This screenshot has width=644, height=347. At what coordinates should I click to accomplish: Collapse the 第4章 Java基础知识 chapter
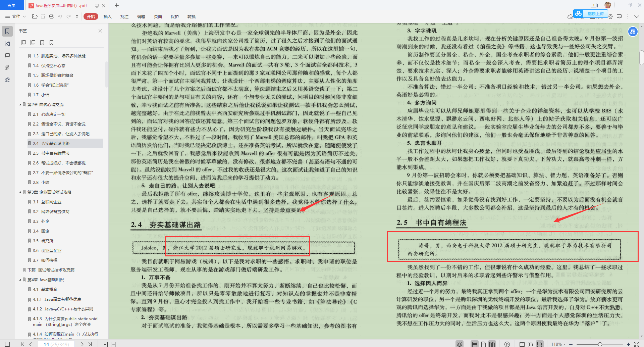pos(20,280)
